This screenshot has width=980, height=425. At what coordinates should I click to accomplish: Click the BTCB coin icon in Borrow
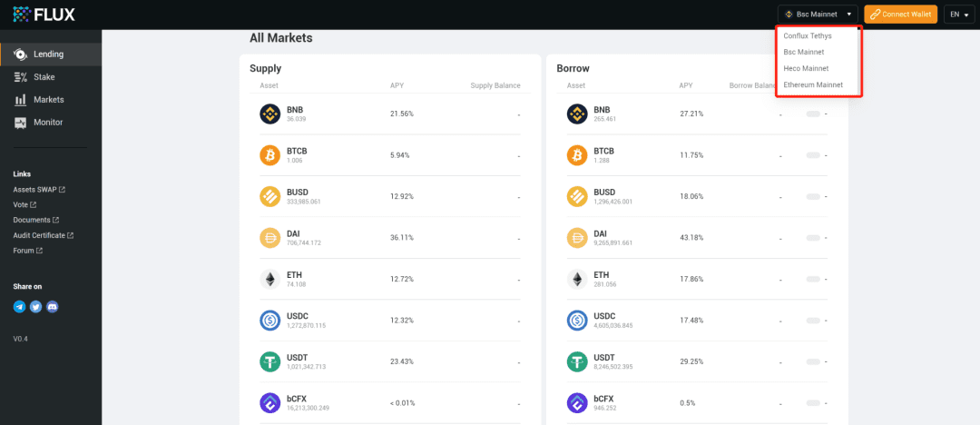pos(577,155)
